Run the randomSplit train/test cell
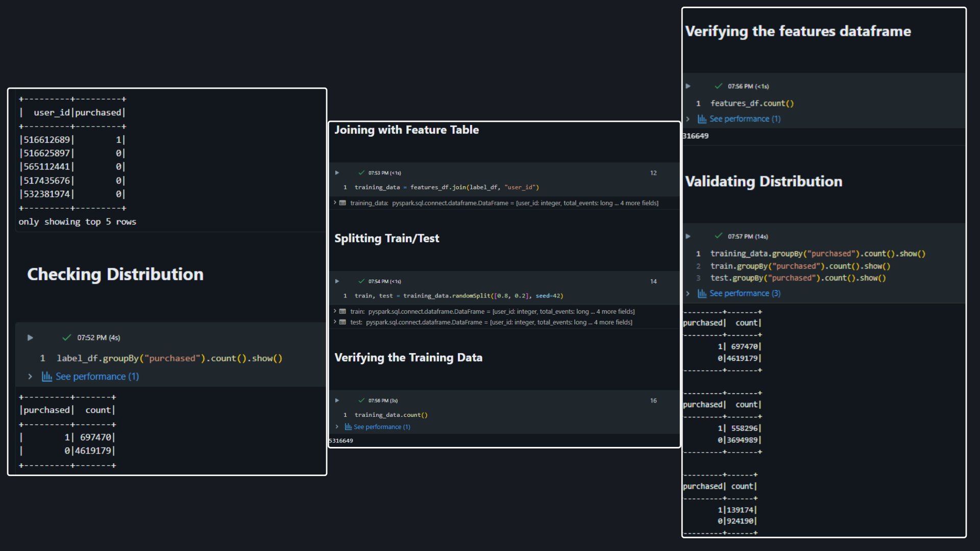The height and width of the screenshot is (551, 980). pyautogui.click(x=337, y=282)
